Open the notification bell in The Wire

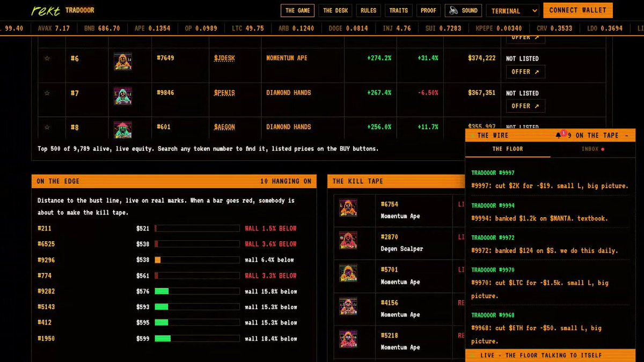(x=559, y=135)
